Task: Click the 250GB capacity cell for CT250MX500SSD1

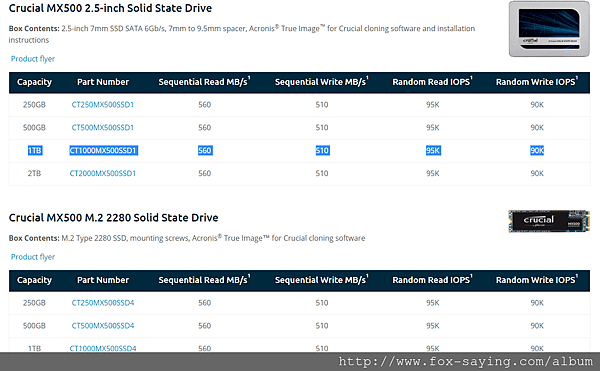Action: tap(34, 105)
